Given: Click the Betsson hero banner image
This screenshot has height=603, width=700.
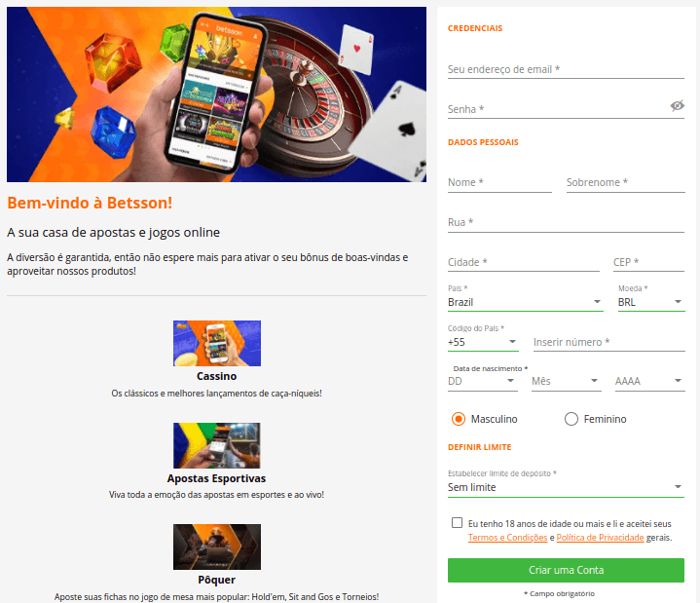Looking at the screenshot, I should (x=216, y=94).
